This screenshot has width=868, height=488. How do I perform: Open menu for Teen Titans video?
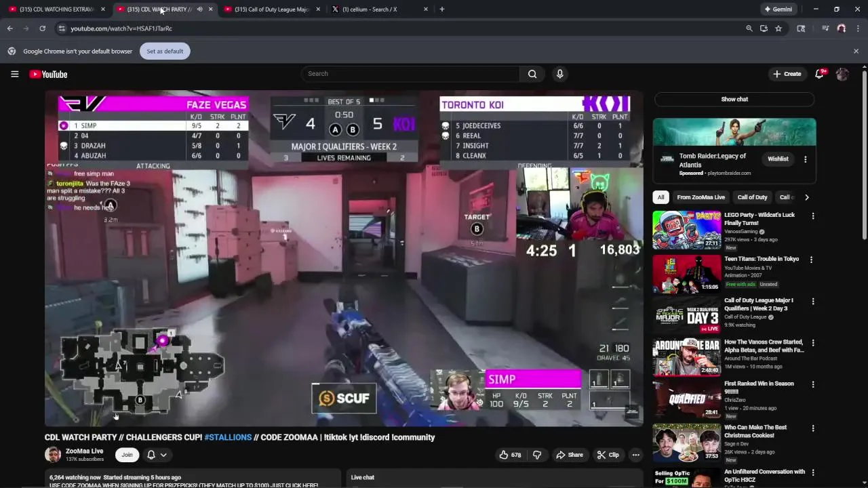click(811, 260)
